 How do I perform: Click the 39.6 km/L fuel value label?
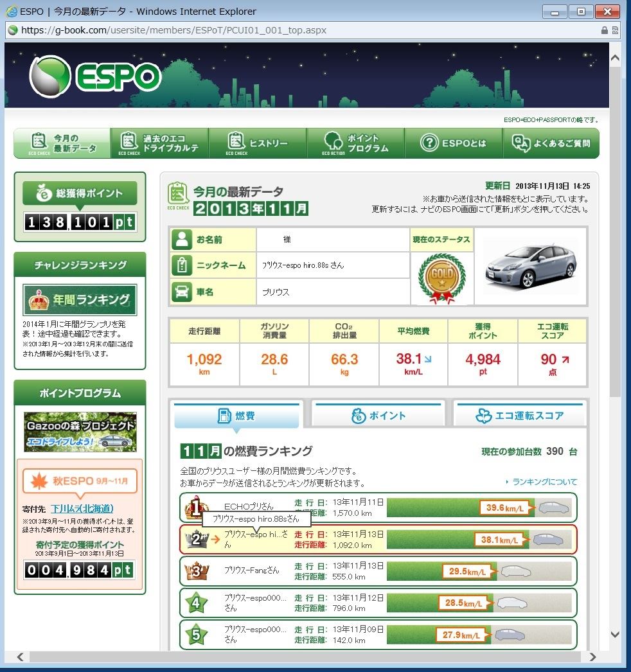pyautogui.click(x=505, y=508)
